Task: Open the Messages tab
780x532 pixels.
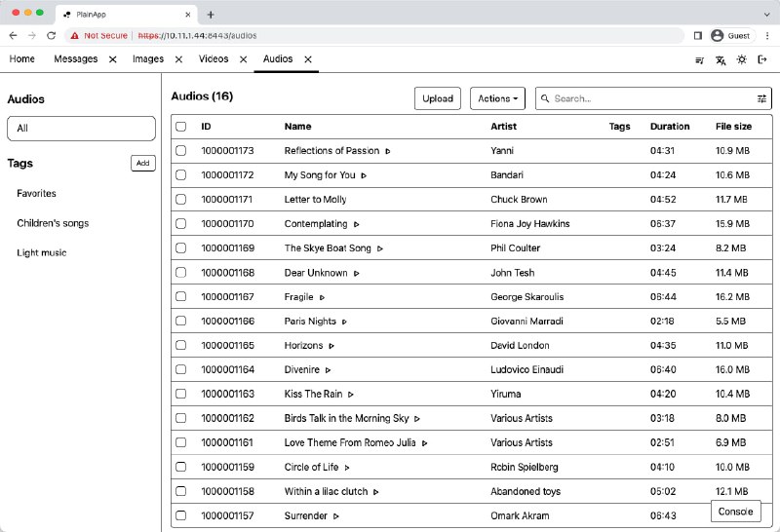Action: pyautogui.click(x=75, y=59)
